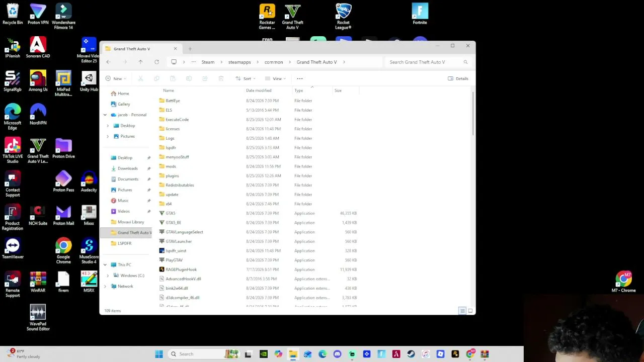This screenshot has width=644, height=362.
Task: Click the Windows Start button
Action: pos(159,354)
